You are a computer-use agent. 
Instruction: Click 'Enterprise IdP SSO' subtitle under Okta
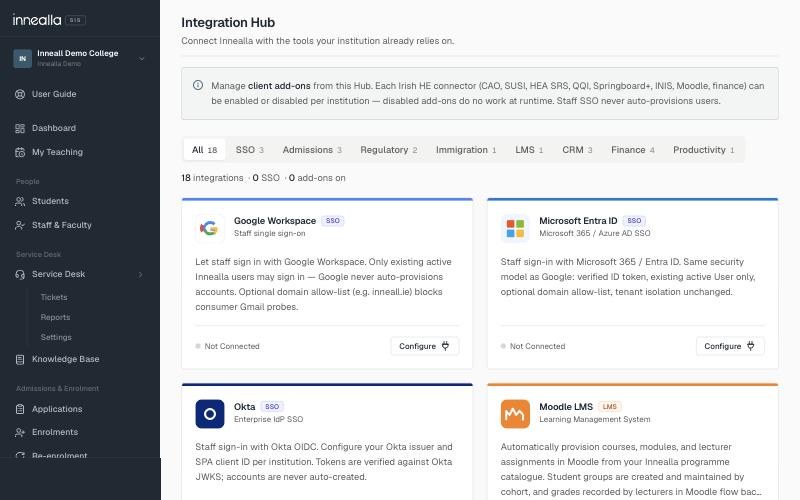[x=268, y=419]
